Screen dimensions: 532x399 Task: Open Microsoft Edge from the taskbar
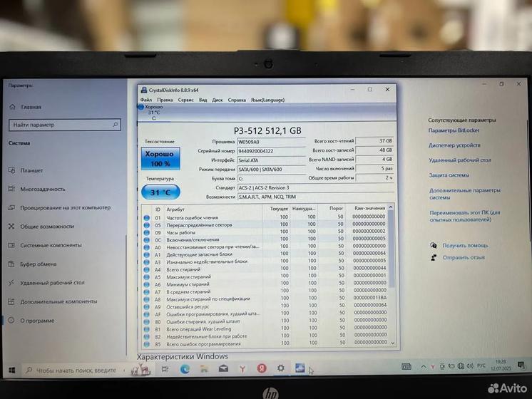185,369
